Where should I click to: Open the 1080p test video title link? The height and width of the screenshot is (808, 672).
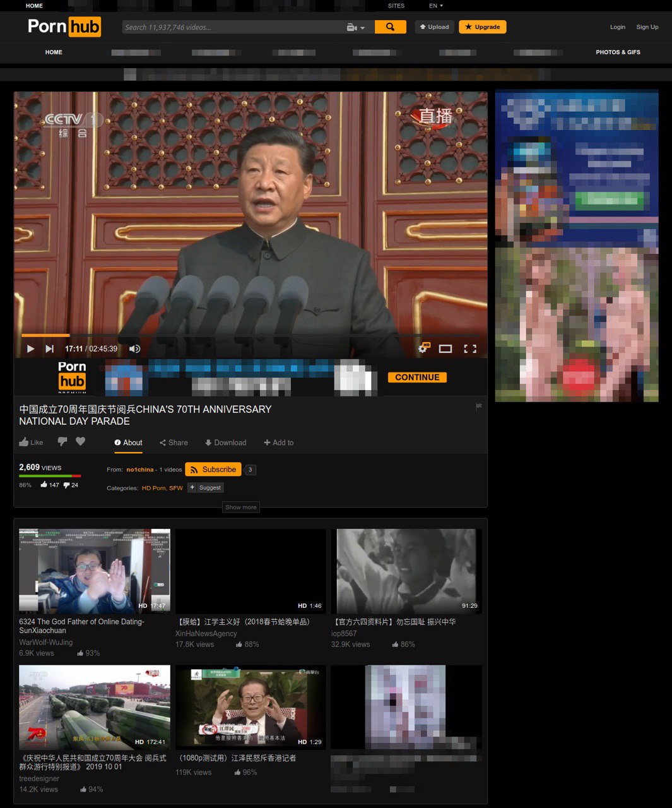coord(237,758)
